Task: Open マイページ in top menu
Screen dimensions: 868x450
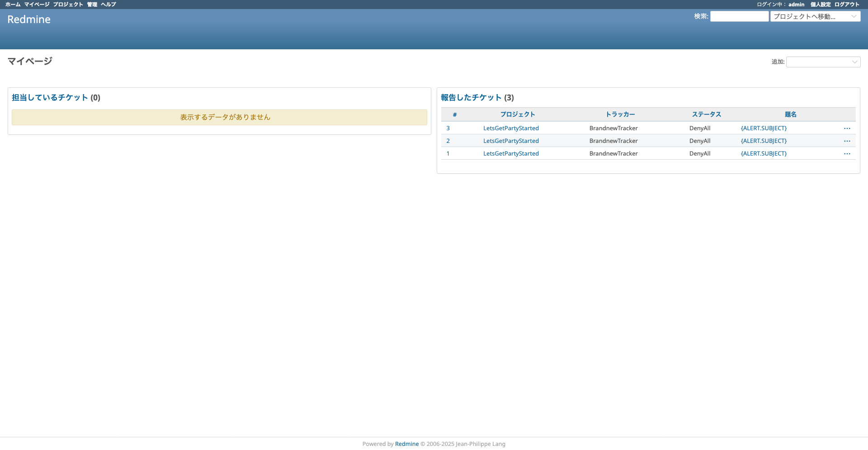Action: point(37,5)
